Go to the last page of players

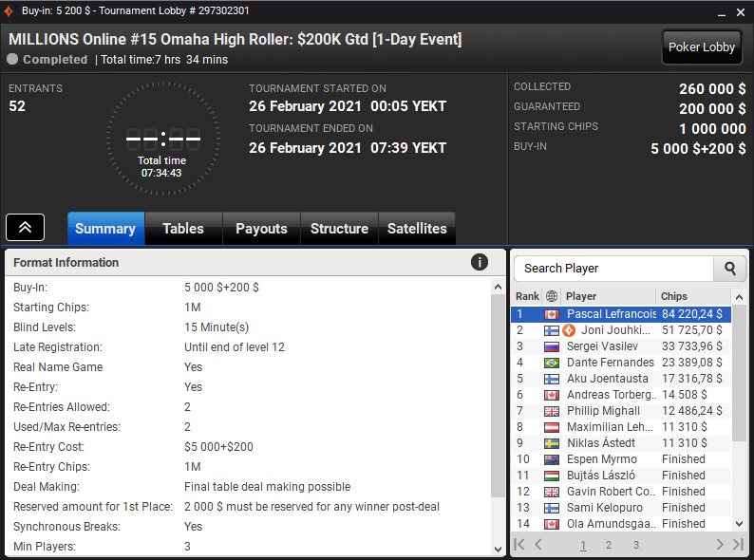point(738,544)
